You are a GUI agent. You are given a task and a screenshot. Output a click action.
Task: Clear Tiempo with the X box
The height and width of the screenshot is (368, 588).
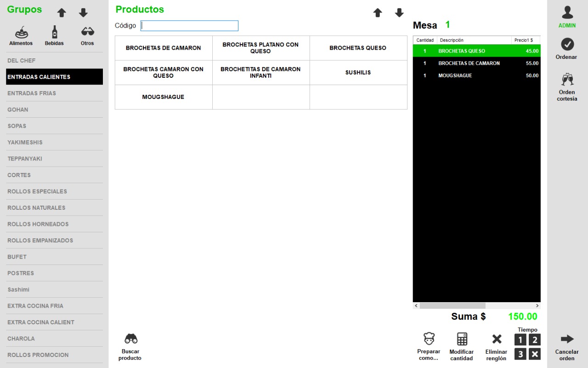(x=534, y=354)
